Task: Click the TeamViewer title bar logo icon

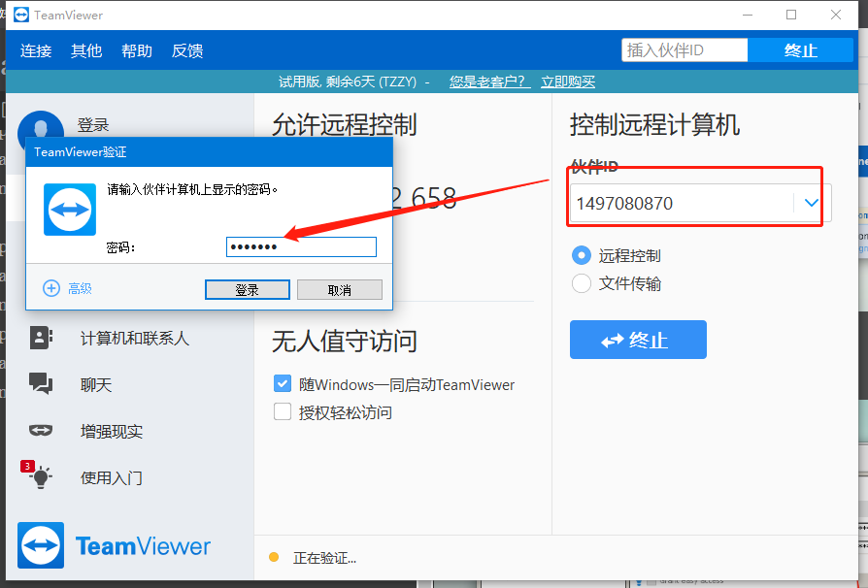Action: point(21,15)
